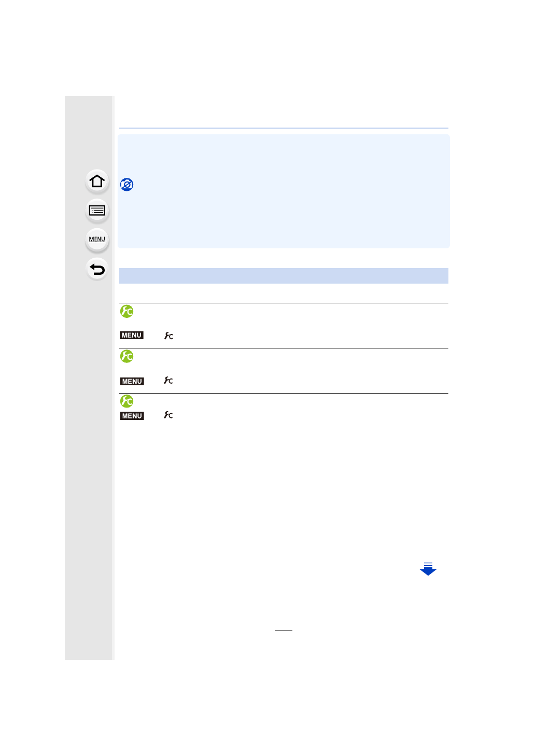
Task: Click the third green custom menu icon
Action: point(127,401)
